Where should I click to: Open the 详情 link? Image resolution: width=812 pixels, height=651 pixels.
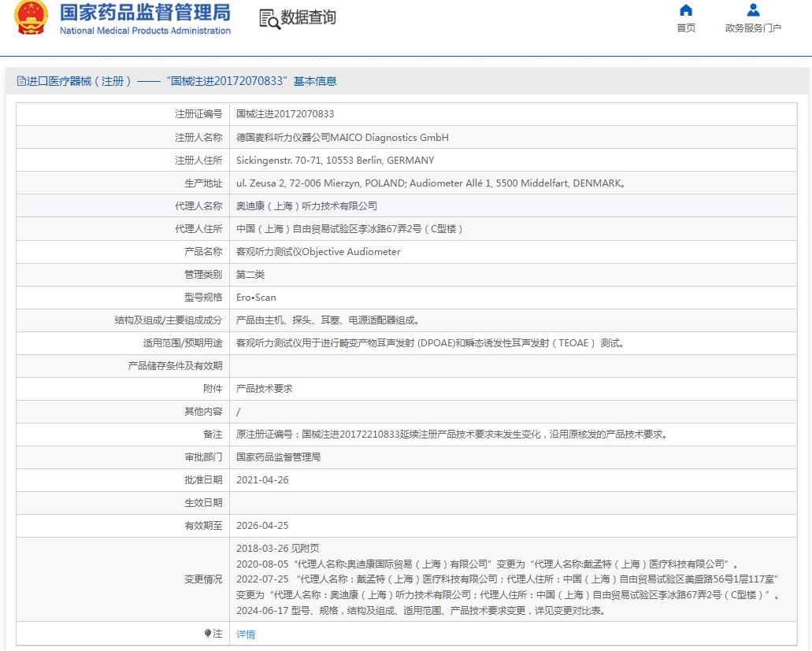click(x=246, y=634)
